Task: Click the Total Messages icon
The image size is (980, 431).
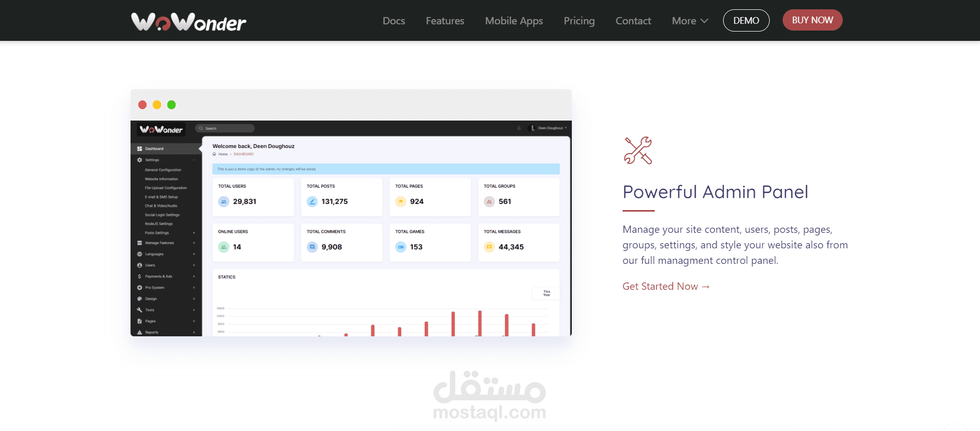Action: point(489,247)
